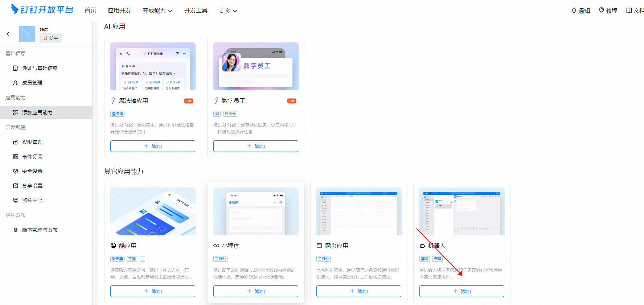This screenshot has width=644, height=305.
Task: Click the new badge on 数字员工
Action: tap(292, 101)
